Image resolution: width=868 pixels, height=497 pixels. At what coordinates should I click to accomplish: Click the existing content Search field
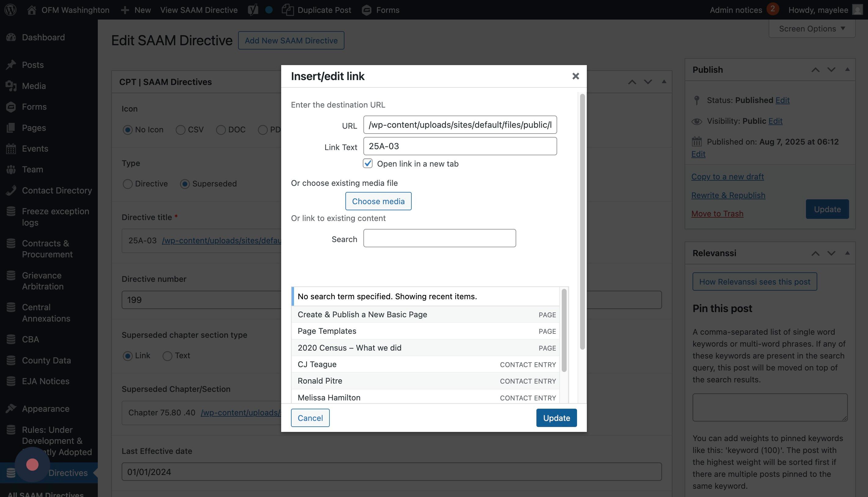click(x=439, y=238)
